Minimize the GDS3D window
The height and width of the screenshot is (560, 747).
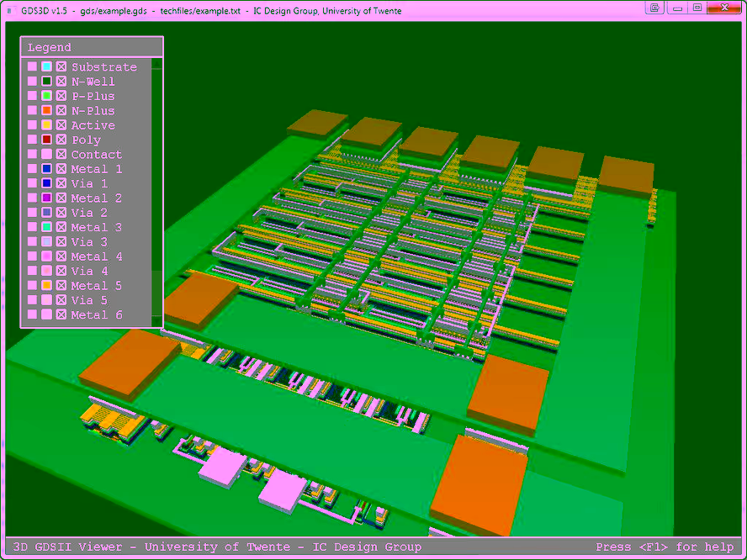(x=677, y=8)
